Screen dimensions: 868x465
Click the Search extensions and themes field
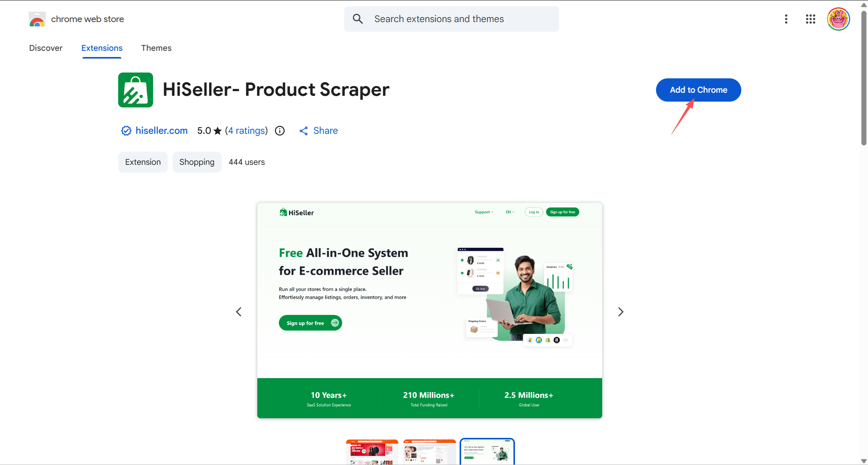pyautogui.click(x=451, y=19)
